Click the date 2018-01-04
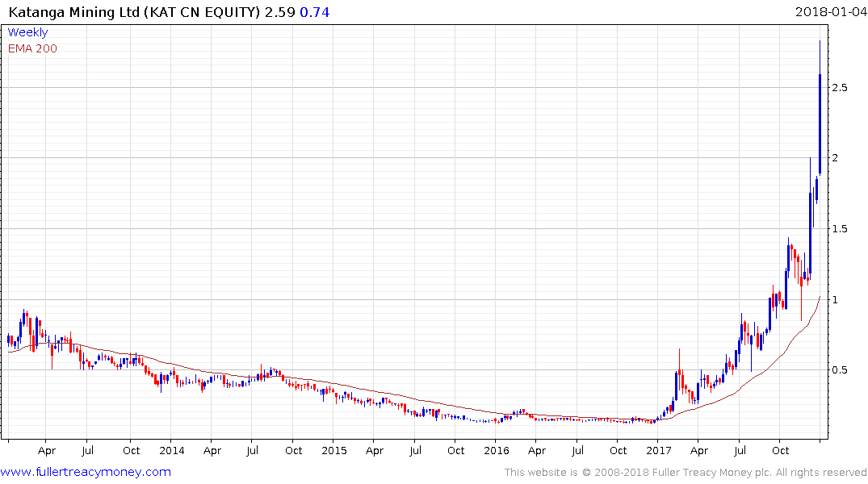 pos(830,11)
